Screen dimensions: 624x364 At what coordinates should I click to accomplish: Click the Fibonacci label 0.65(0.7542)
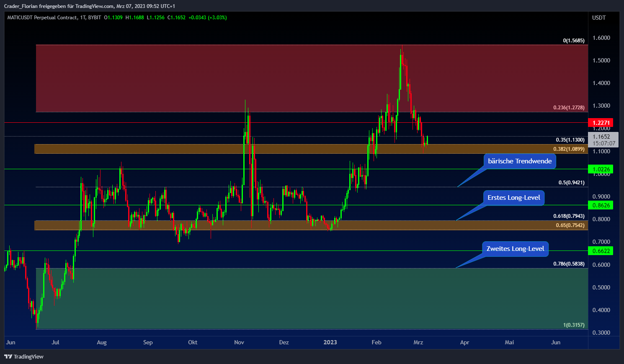click(570, 225)
